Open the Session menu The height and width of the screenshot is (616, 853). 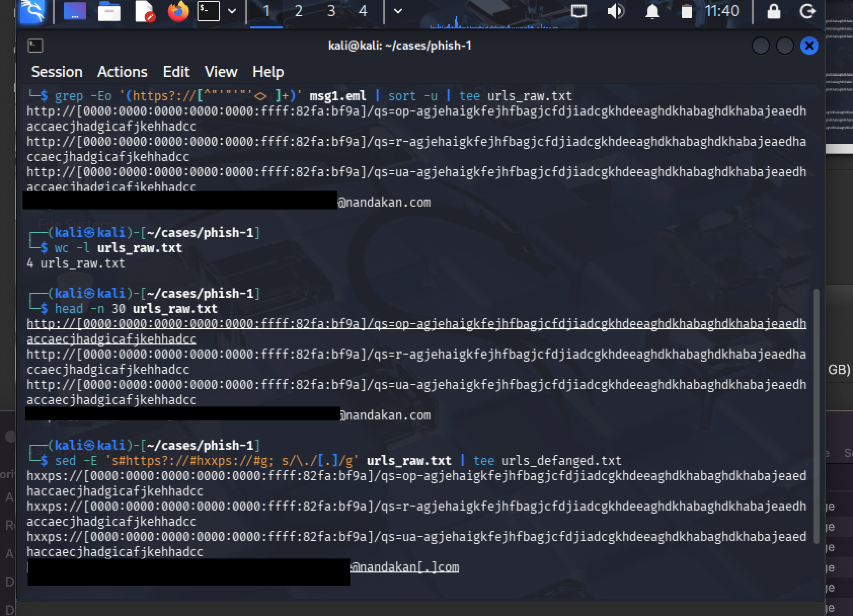[x=57, y=72]
